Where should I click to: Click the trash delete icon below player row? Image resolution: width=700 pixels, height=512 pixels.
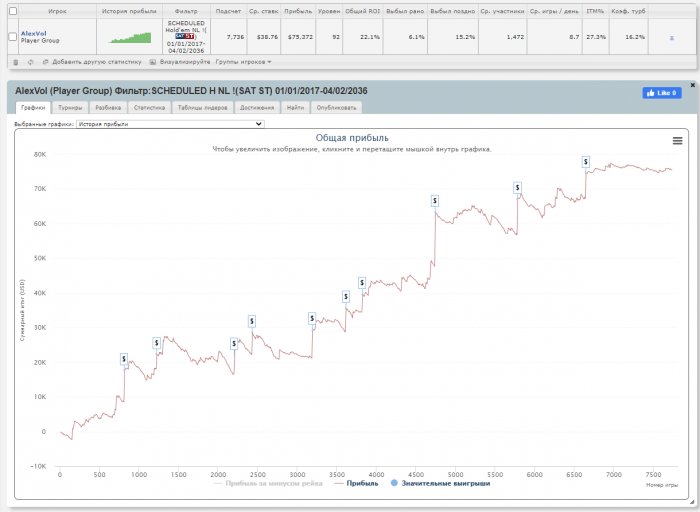click(13, 62)
